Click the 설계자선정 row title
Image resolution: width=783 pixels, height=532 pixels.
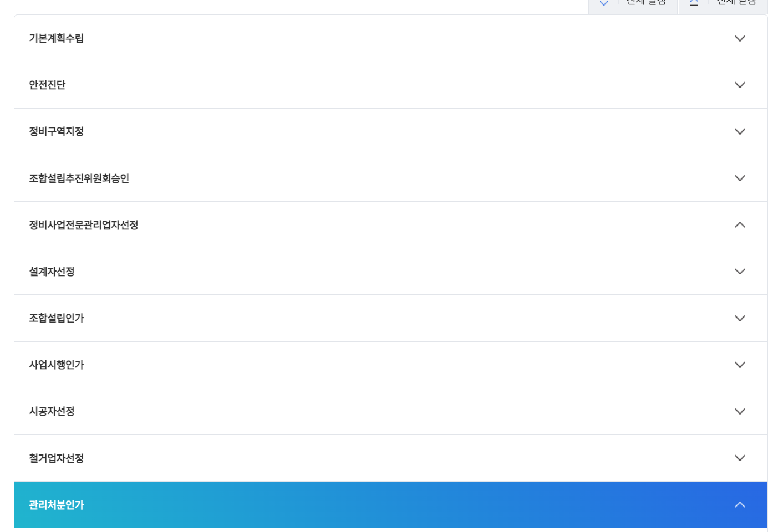(x=52, y=271)
